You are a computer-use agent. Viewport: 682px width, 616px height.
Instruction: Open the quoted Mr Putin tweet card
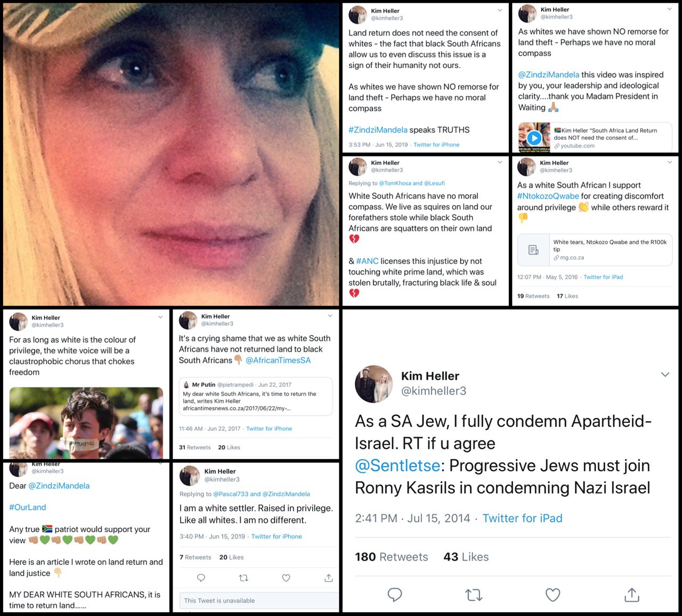[x=256, y=396]
